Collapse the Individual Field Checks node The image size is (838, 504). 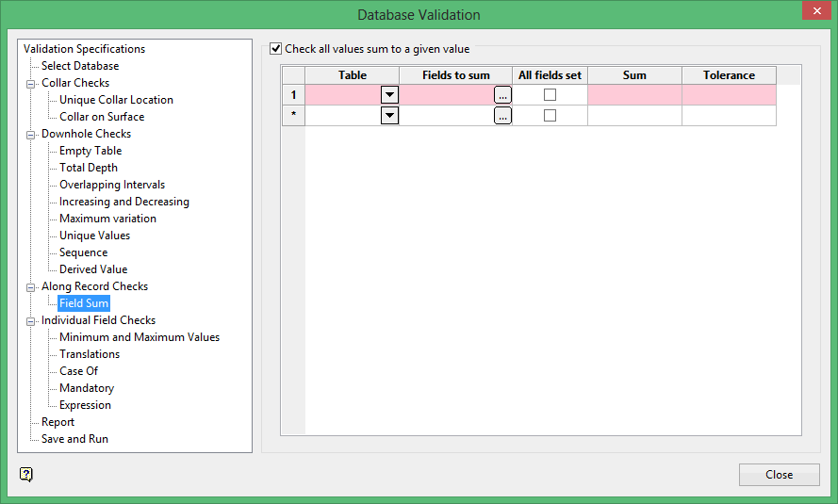click(x=31, y=320)
